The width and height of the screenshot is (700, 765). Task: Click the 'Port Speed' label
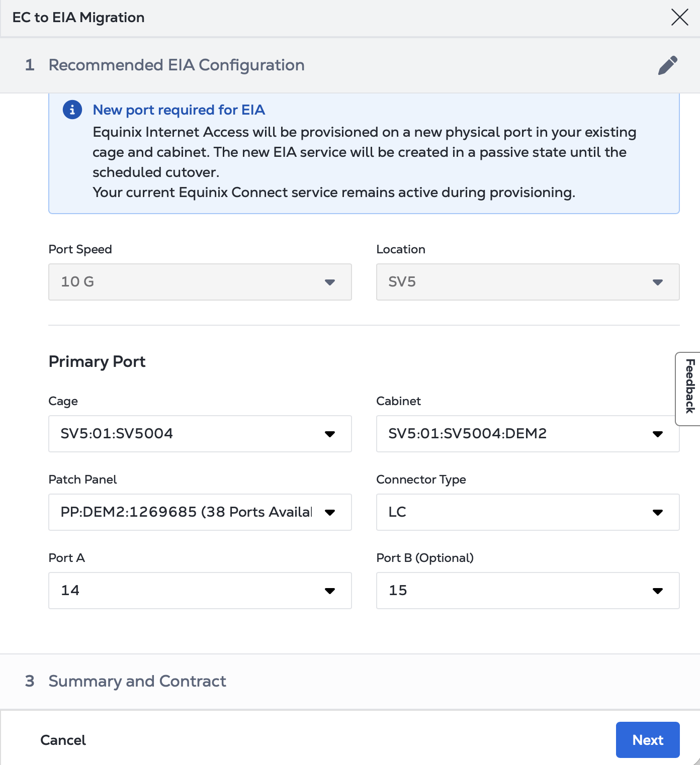click(80, 249)
